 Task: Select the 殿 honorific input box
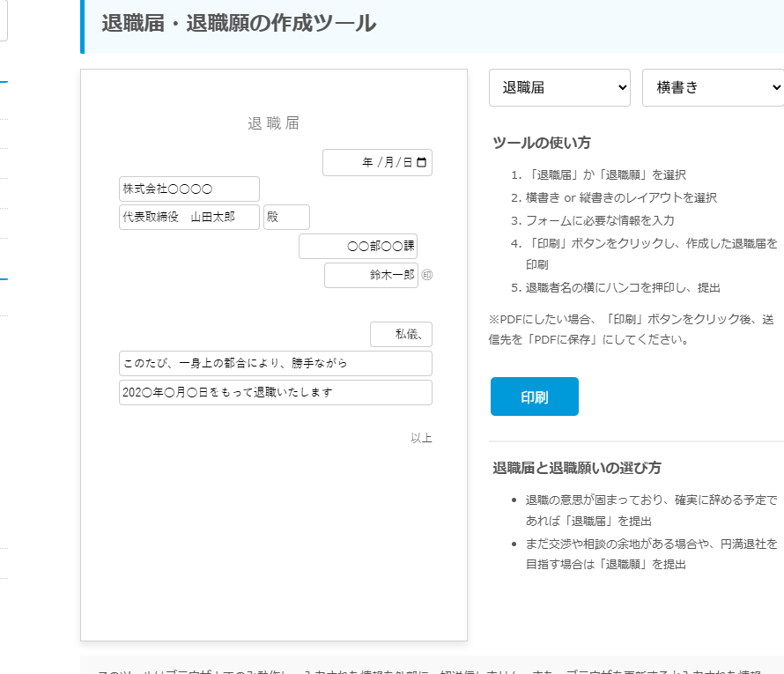click(286, 217)
